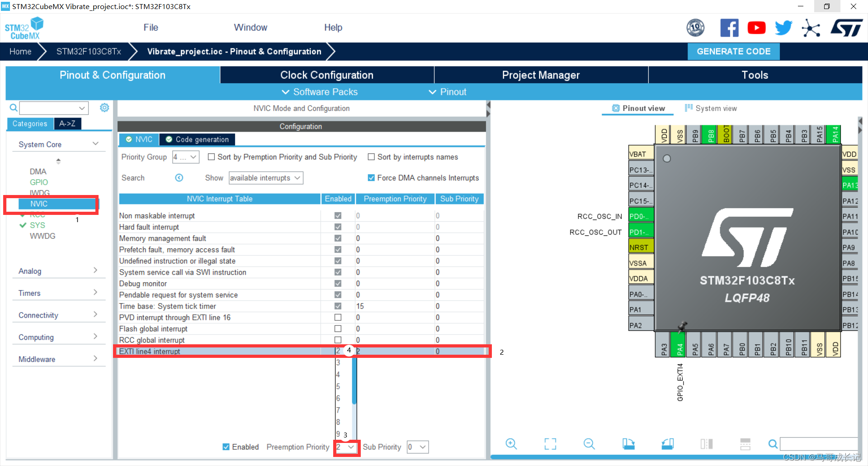The width and height of the screenshot is (868, 466).
Task: Fit the chip view to window
Action: [x=550, y=444]
